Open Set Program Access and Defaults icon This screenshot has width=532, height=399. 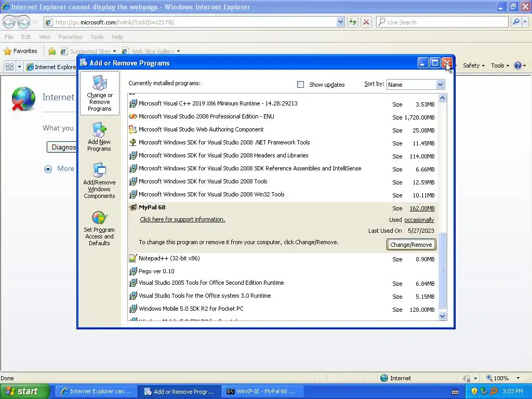click(x=99, y=218)
